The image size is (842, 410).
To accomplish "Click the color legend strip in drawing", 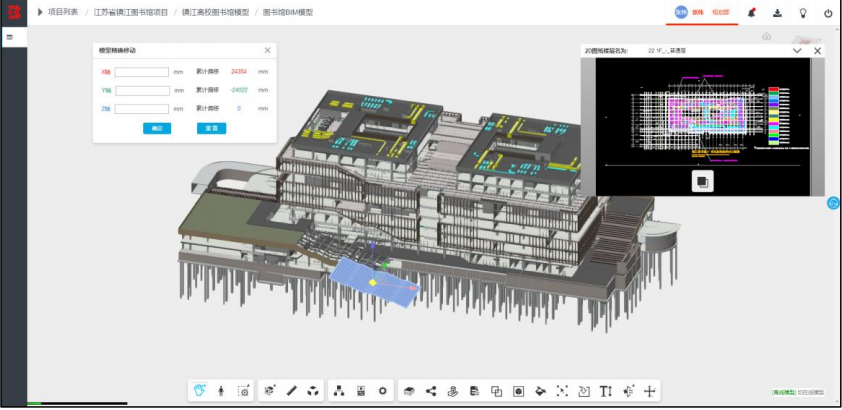I will (x=773, y=115).
